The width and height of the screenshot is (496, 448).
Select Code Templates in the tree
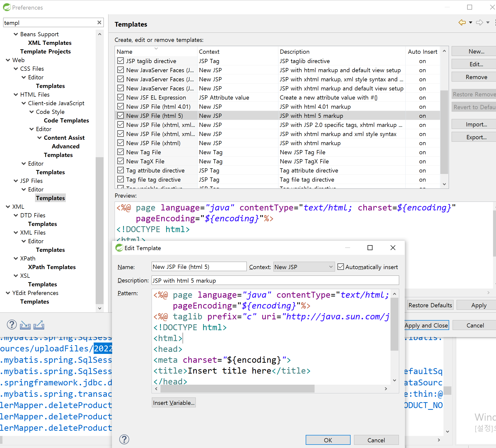[66, 121]
